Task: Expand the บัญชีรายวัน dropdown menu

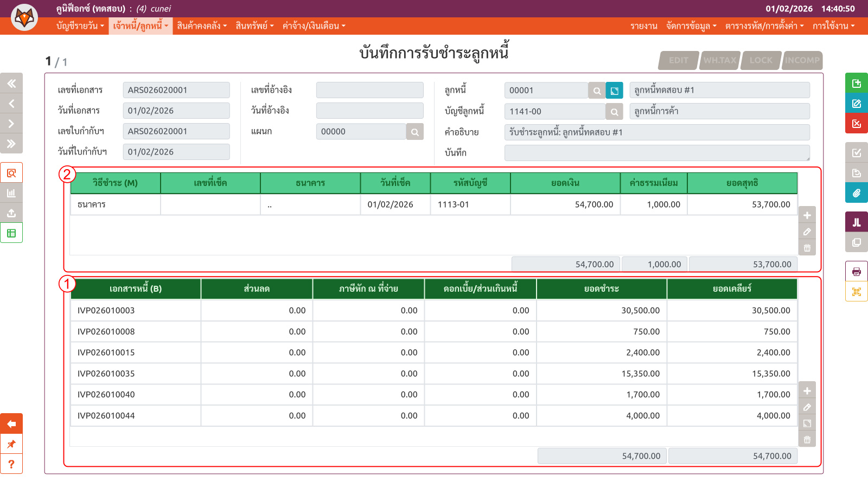Action: point(80,26)
